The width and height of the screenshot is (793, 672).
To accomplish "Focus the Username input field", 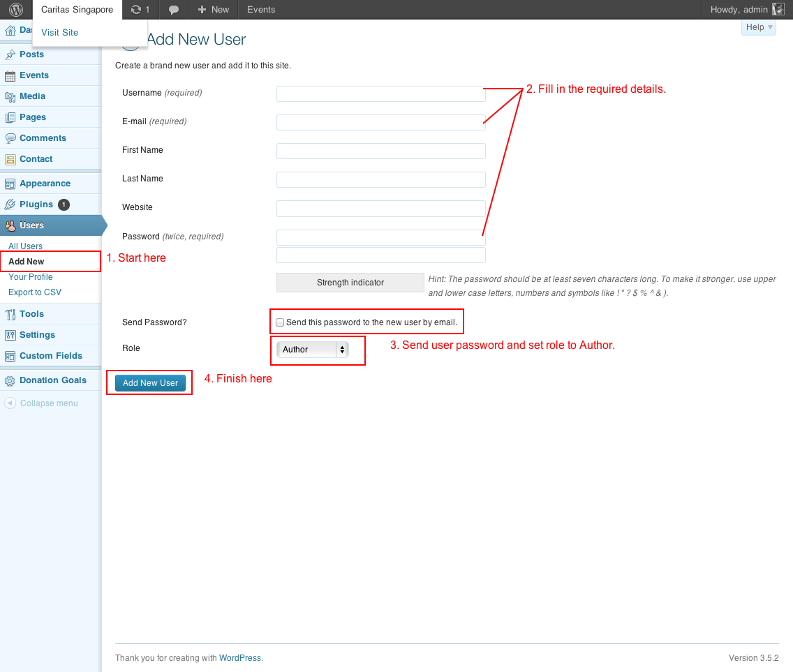I will 381,94.
